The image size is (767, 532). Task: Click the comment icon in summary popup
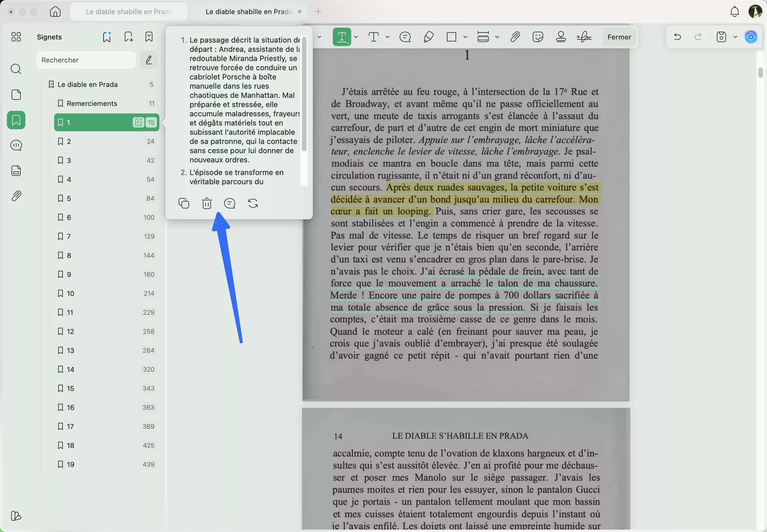[230, 203]
